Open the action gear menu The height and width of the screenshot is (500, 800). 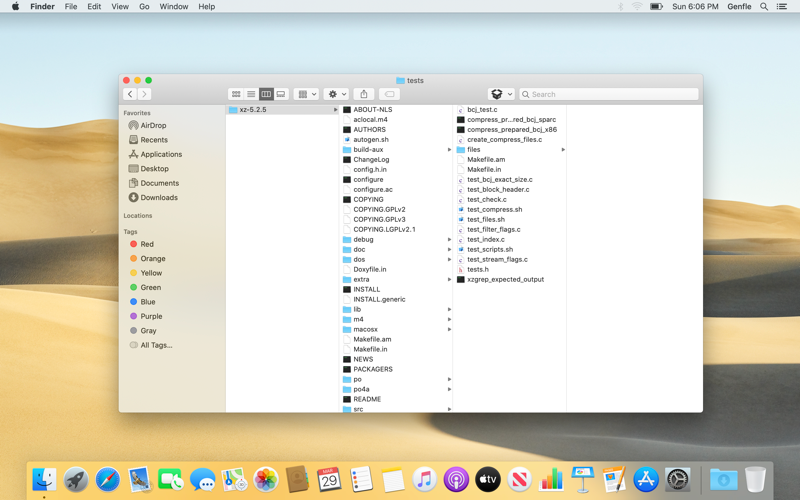coord(337,94)
